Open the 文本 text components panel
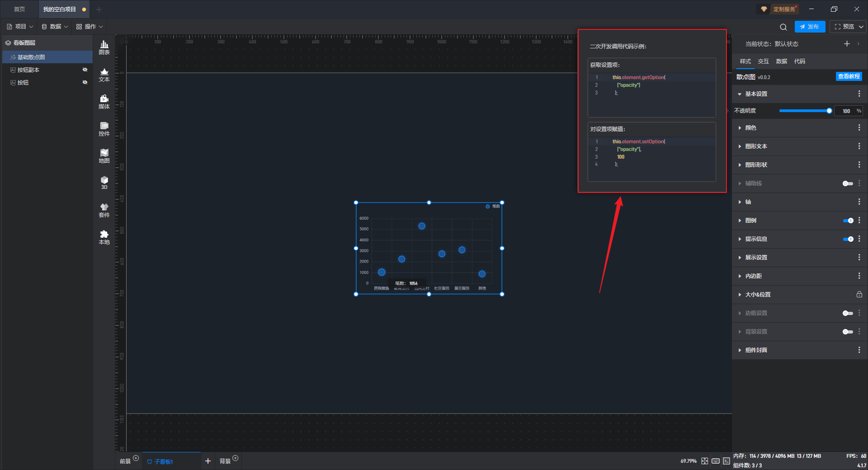 coord(104,75)
